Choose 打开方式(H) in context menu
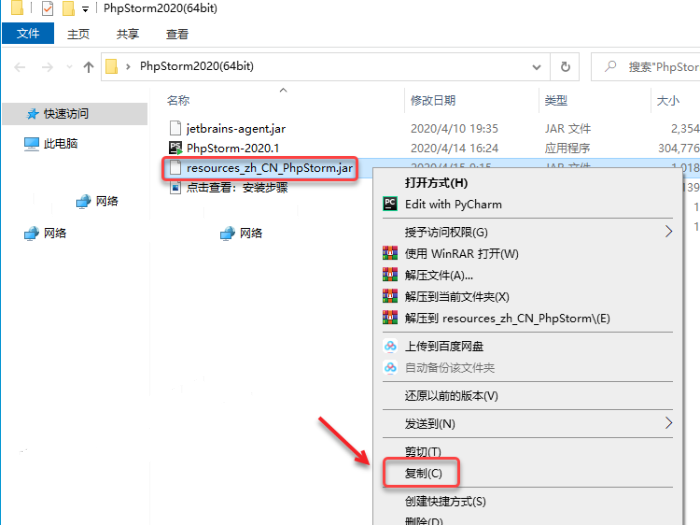The height and width of the screenshot is (525, 700). point(436,183)
